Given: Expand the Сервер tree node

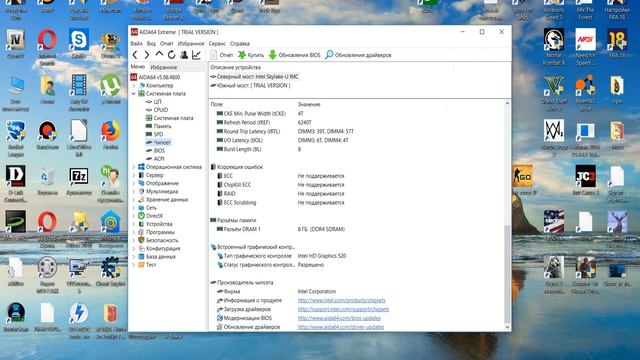Looking at the screenshot, I should pyautogui.click(x=134, y=175).
